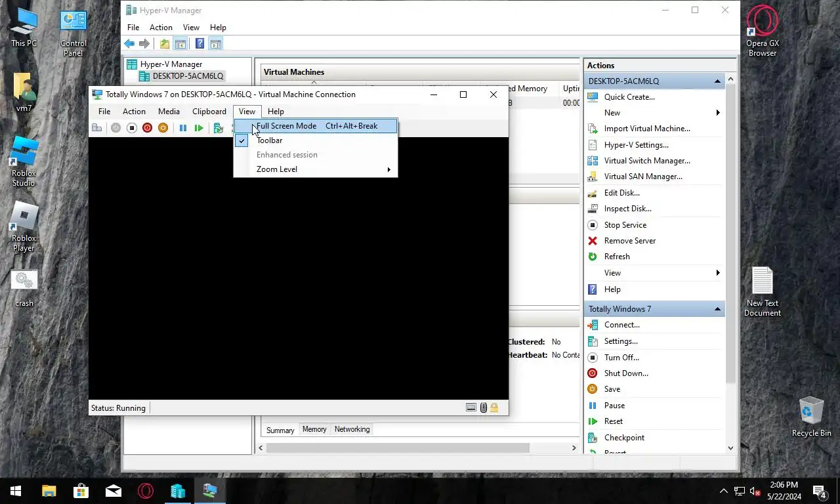The width and height of the screenshot is (840, 504).
Task: Click Inspect Disk in Actions pane
Action: [627, 209]
